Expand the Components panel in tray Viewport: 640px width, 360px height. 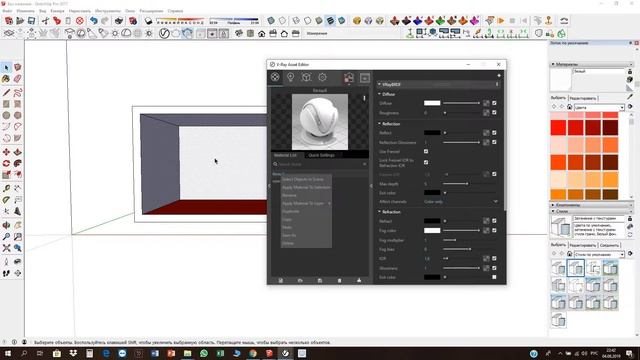tap(591, 205)
